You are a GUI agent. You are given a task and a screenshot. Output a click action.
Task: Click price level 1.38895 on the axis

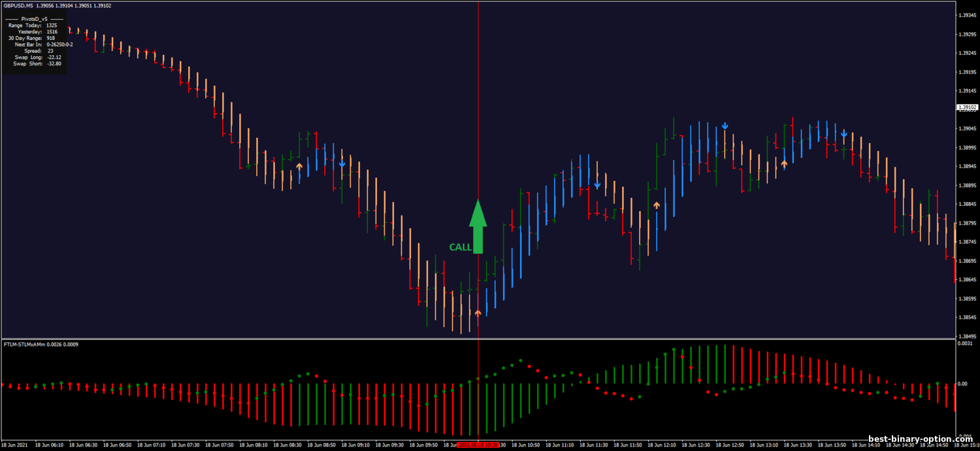967,185
